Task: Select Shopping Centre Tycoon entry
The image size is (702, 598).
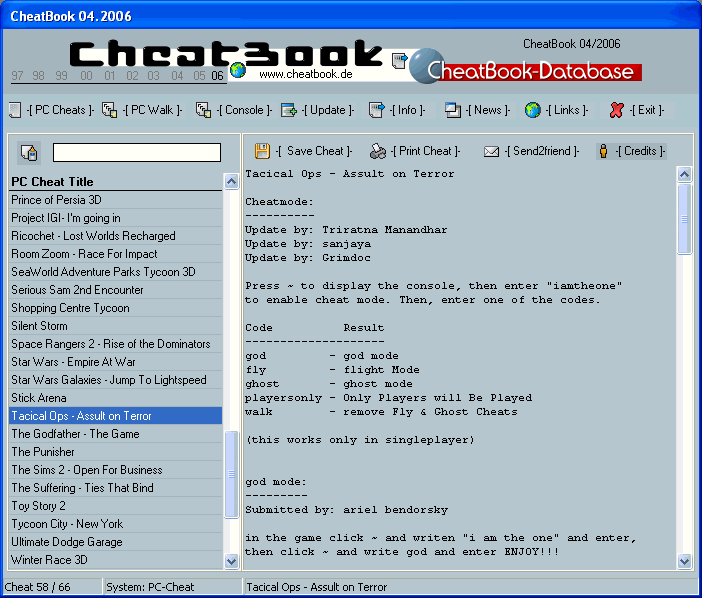Action: tap(116, 308)
